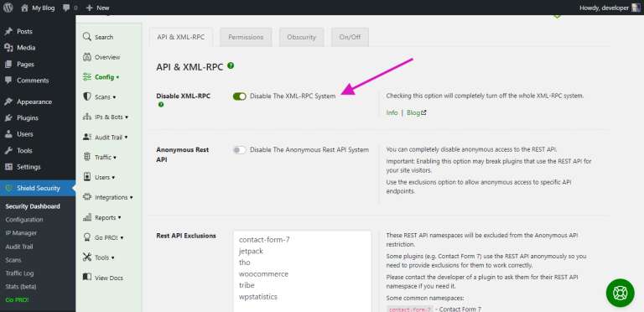Open the green help lifebuoy button
This screenshot has height=312, width=644.
[621, 293]
